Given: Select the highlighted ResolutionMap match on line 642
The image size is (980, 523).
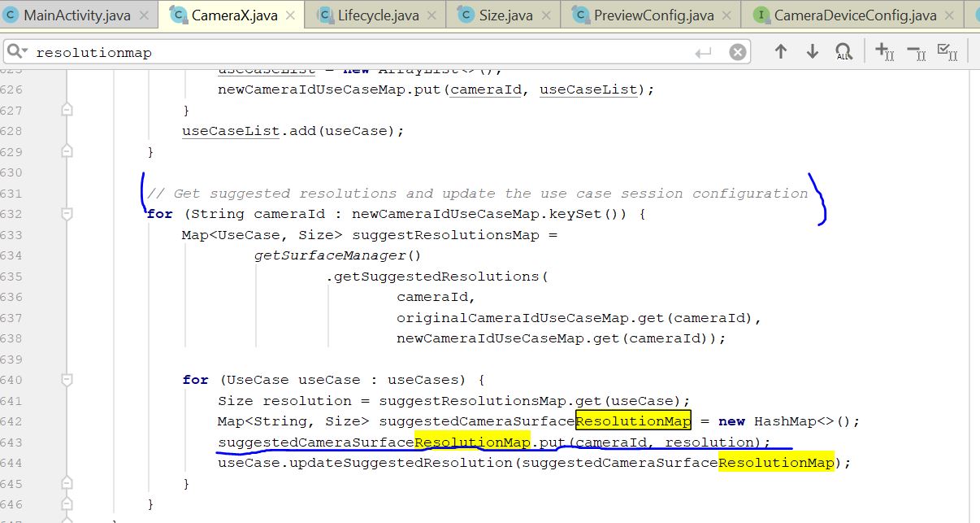Looking at the screenshot, I should click(x=634, y=421).
